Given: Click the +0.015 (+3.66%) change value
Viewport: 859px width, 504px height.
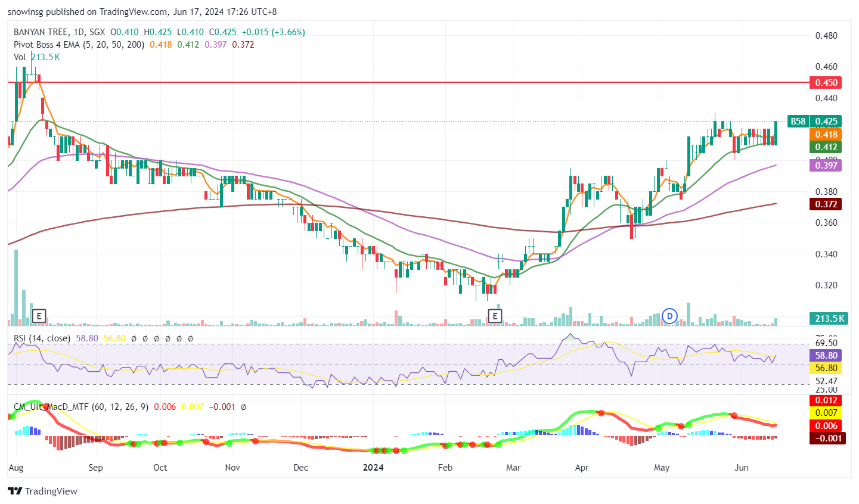Looking at the screenshot, I should coord(273,32).
